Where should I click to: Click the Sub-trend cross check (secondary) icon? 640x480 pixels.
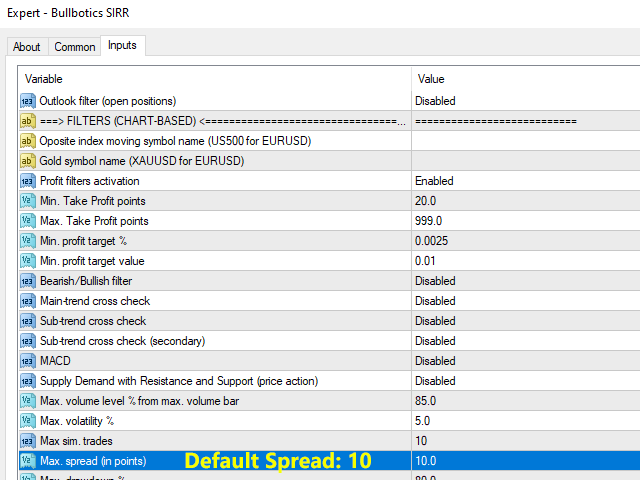[28, 341]
